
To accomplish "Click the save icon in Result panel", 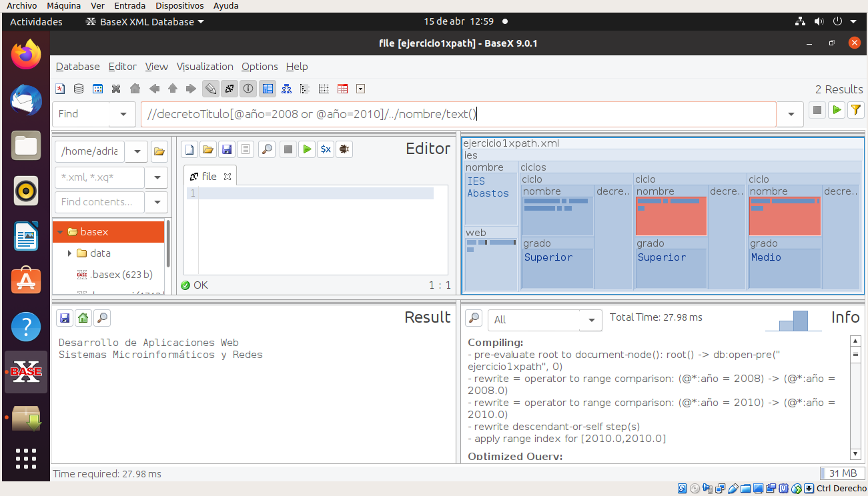I will [x=64, y=318].
